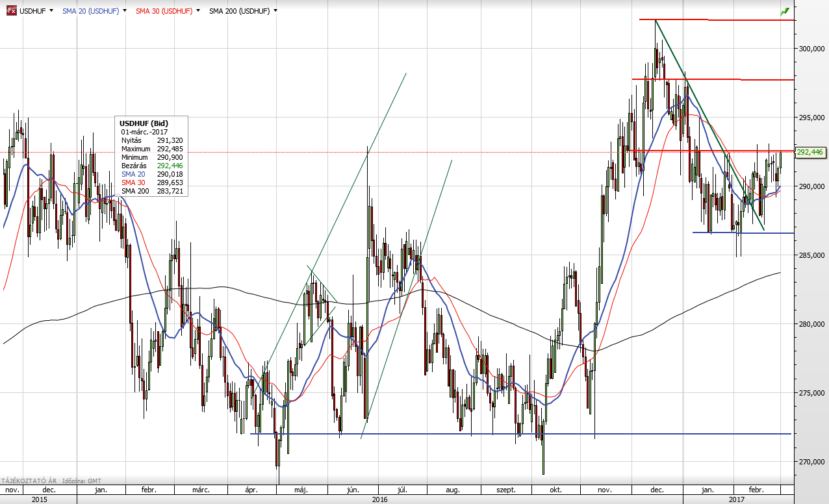Image resolution: width=829 pixels, height=504 pixels.
Task: Click the szept. month label on time axis
Action: click(x=506, y=490)
